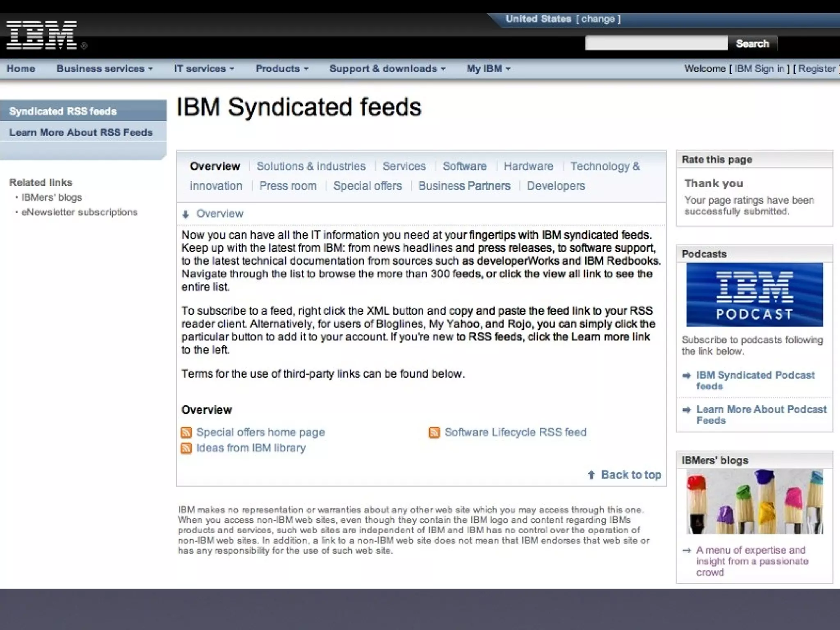Click down arrow icon next to Overview anchor
Image resolution: width=840 pixels, height=630 pixels.
coord(186,214)
